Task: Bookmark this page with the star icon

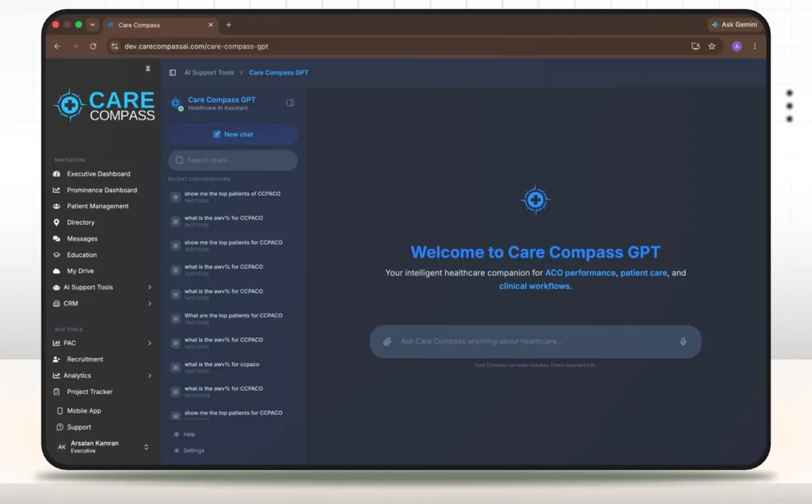Action: [x=712, y=46]
